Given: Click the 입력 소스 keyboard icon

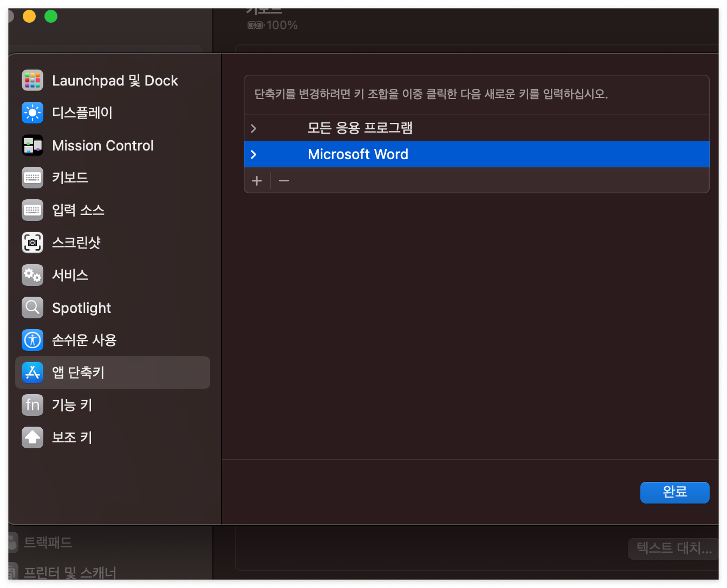Looking at the screenshot, I should [33, 210].
